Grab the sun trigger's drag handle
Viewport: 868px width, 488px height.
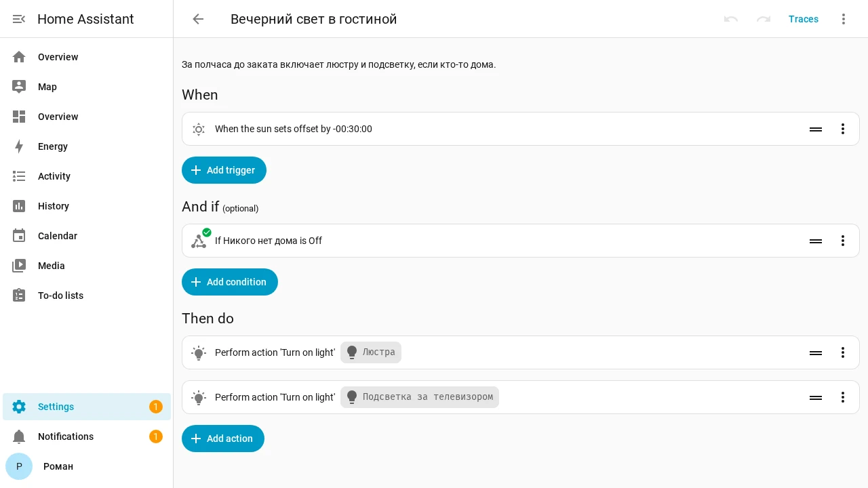tap(816, 129)
